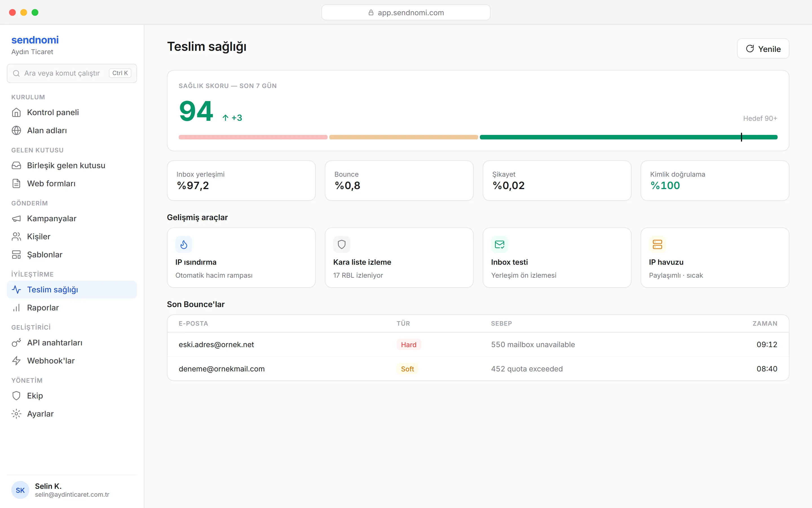Click the ZAMAN column header
The width and height of the screenshot is (812, 508).
coord(765,323)
